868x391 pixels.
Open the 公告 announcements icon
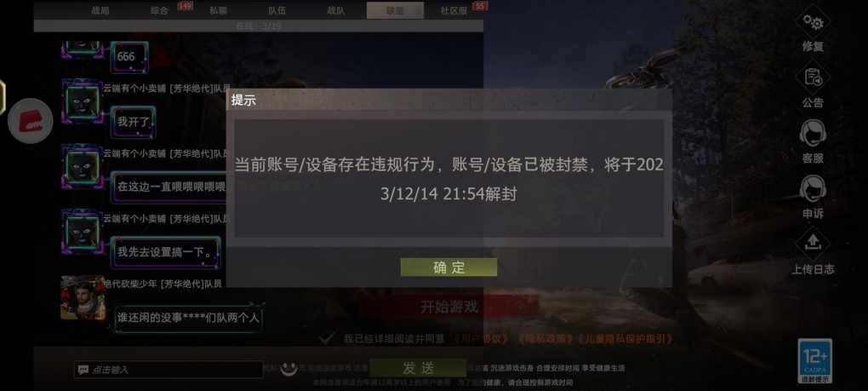pos(813,78)
